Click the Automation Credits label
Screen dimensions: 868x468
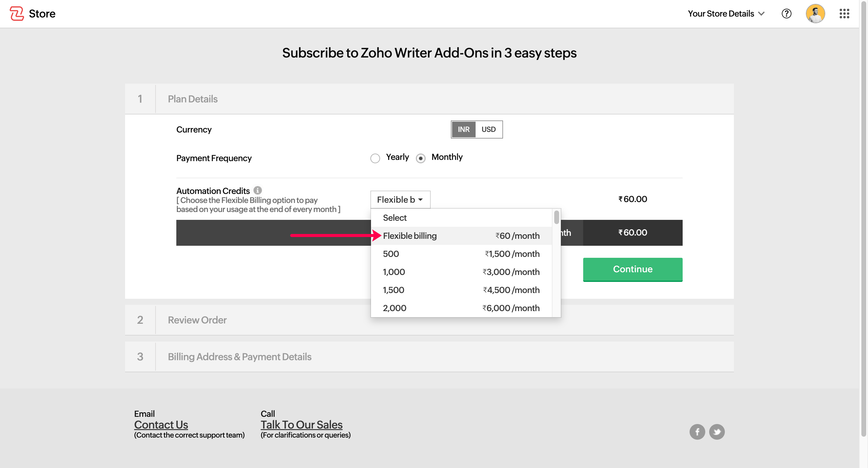tap(213, 191)
